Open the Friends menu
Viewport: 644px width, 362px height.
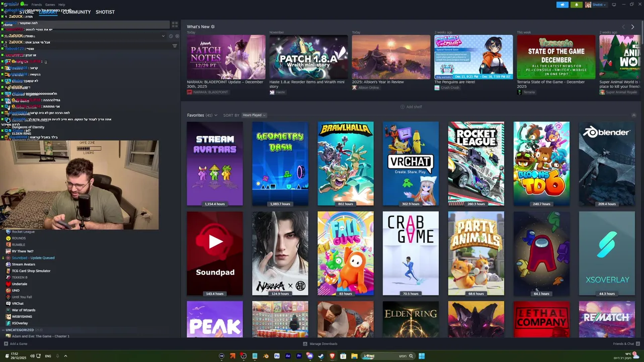pos(37,5)
